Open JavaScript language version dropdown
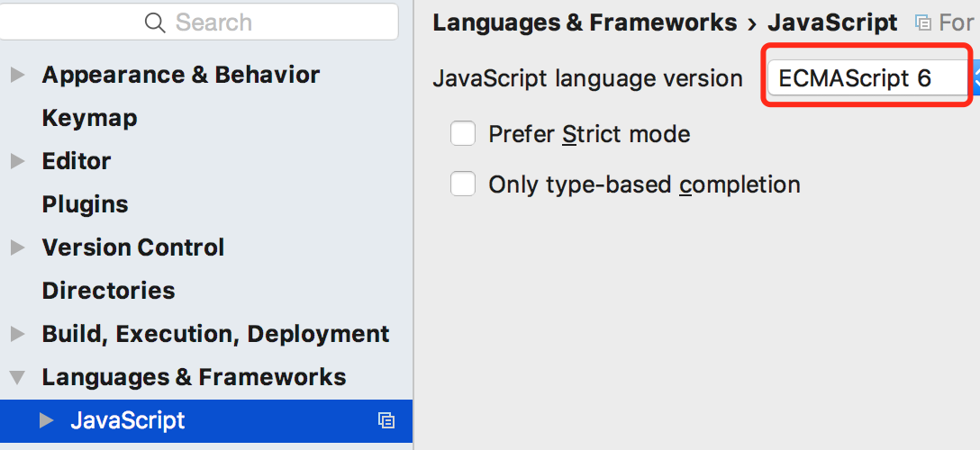The image size is (980, 450). (865, 79)
